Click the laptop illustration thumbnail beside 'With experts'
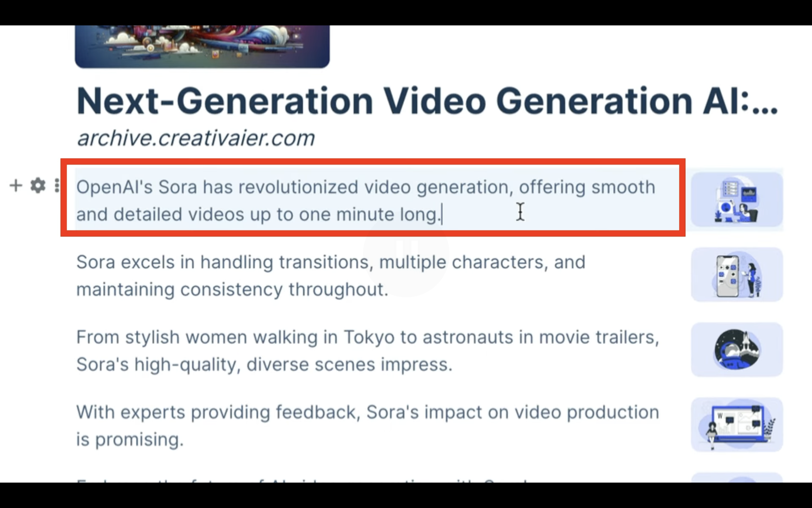812x508 pixels. (x=737, y=425)
